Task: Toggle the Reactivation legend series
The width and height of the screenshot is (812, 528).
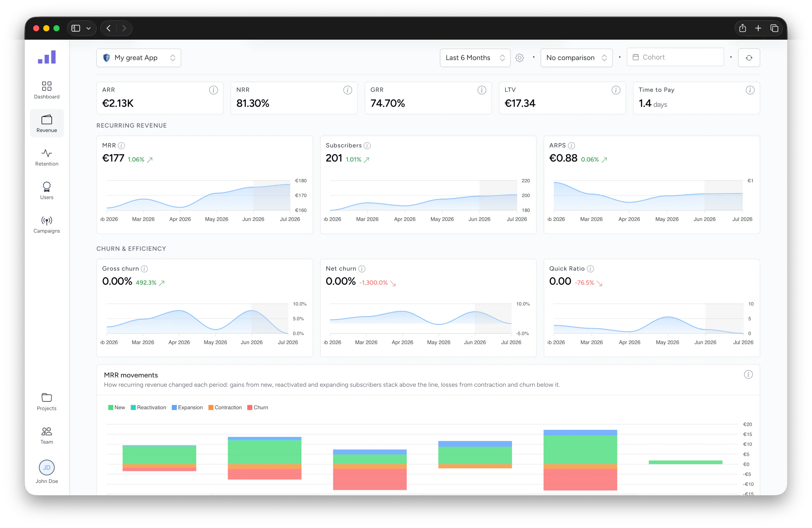Action: (x=148, y=407)
